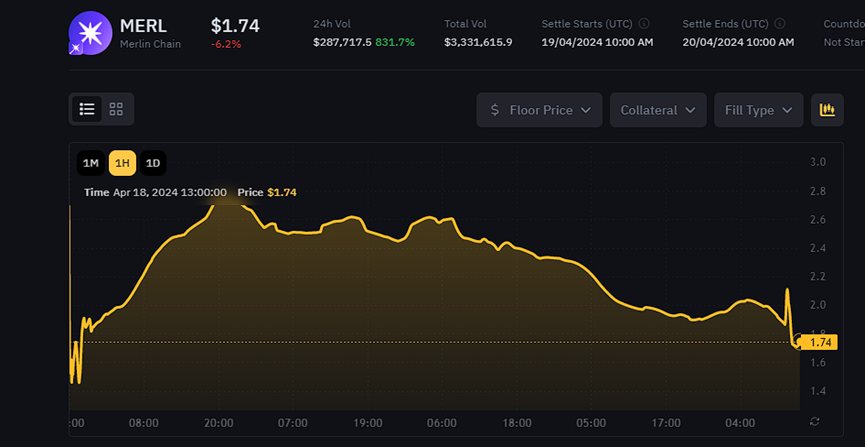Open the Floor Price dropdown
865x447 pixels.
click(x=539, y=110)
